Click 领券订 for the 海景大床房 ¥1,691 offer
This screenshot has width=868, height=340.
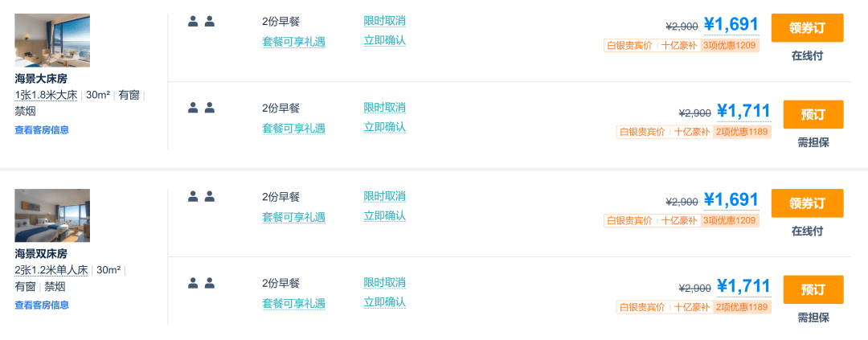tap(807, 27)
